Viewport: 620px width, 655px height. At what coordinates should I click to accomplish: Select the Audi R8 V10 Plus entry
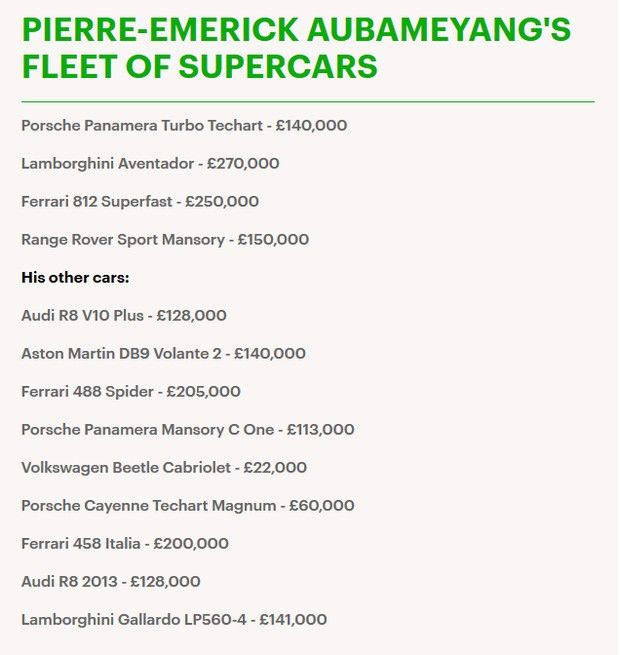[124, 316]
